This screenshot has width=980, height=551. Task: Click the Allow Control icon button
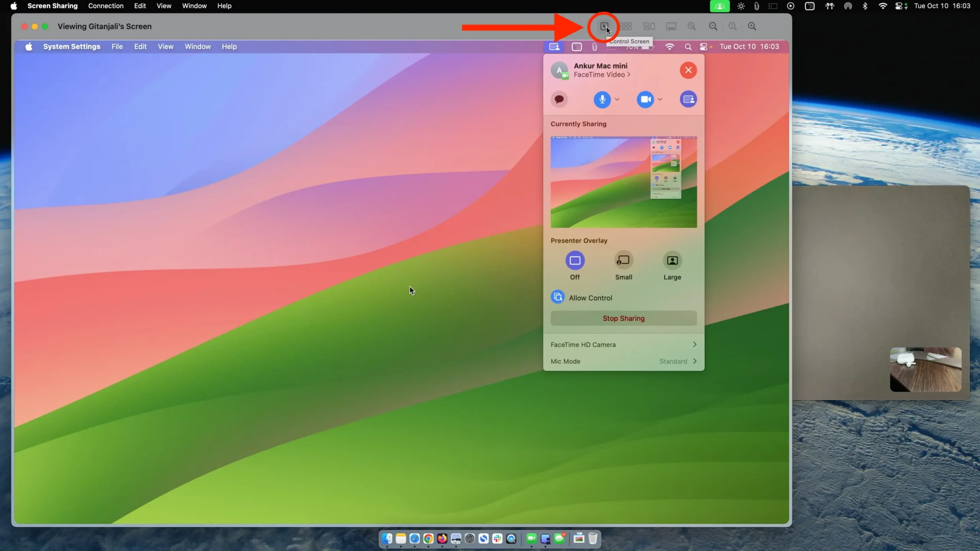[557, 297]
